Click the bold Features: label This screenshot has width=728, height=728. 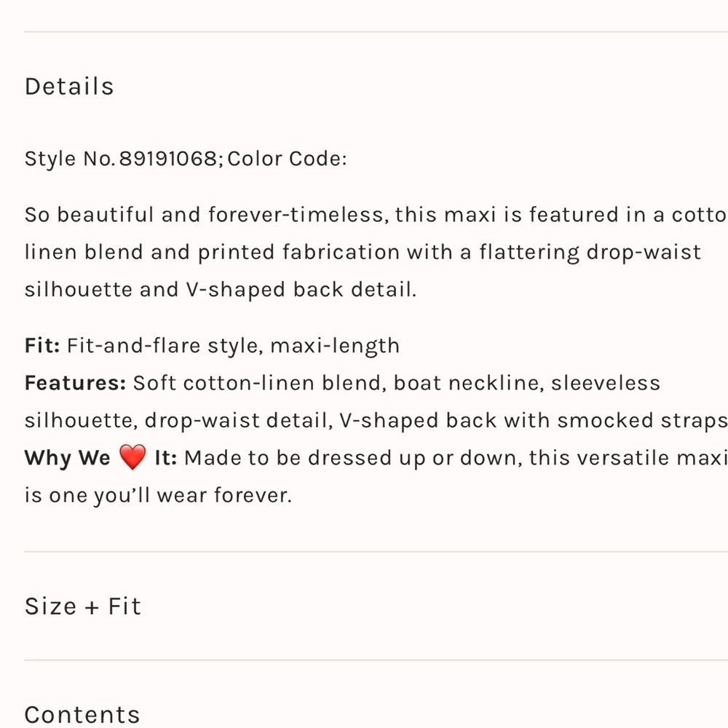(75, 383)
